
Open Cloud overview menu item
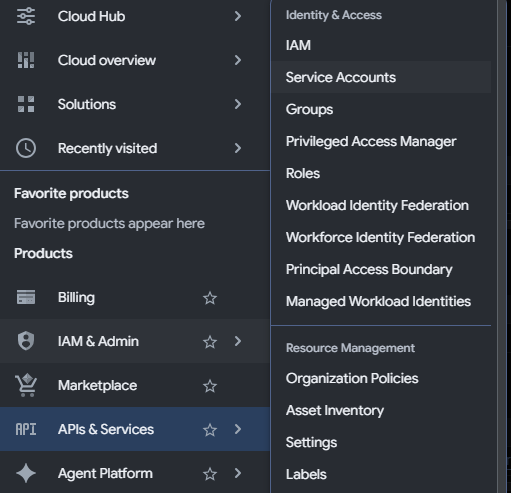[x=135, y=60]
